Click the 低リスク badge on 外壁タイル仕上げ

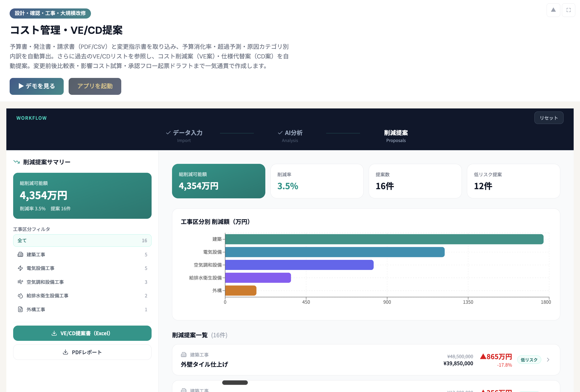pyautogui.click(x=529, y=360)
